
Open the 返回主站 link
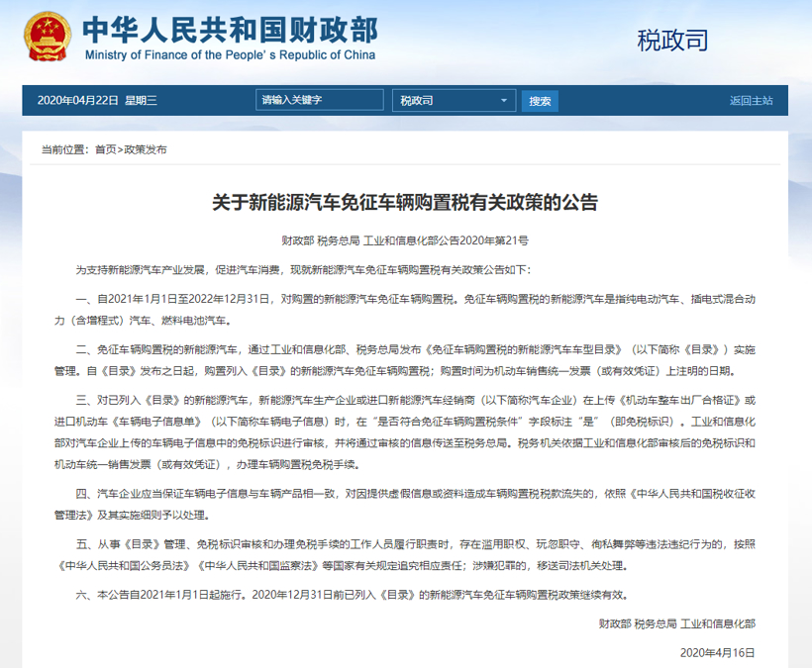pyautogui.click(x=751, y=101)
